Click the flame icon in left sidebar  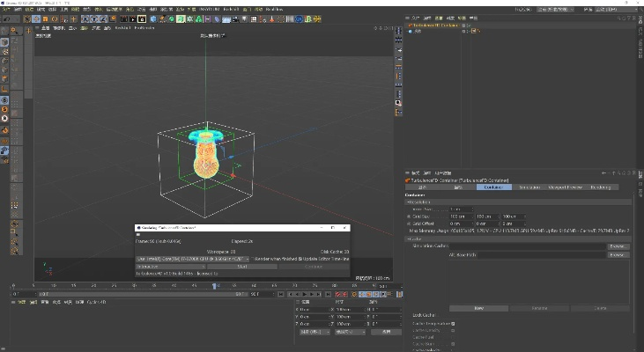pos(5,130)
